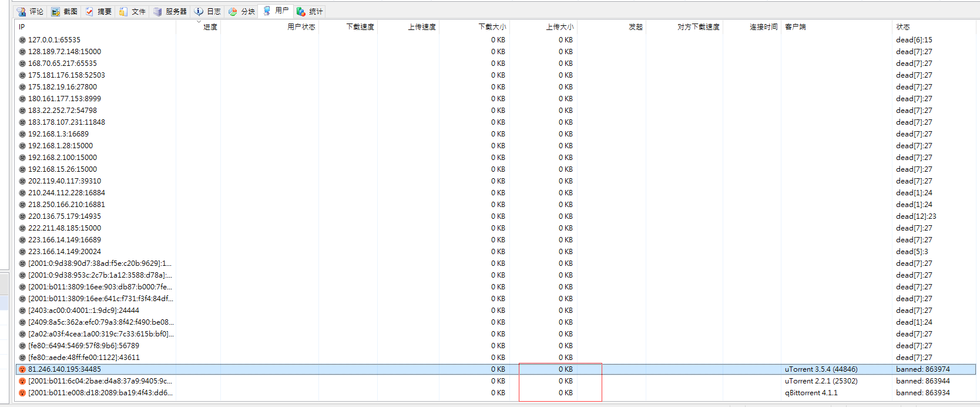Click the sort arrow on the IP column
The height and width of the screenshot is (407, 980).
198,22
